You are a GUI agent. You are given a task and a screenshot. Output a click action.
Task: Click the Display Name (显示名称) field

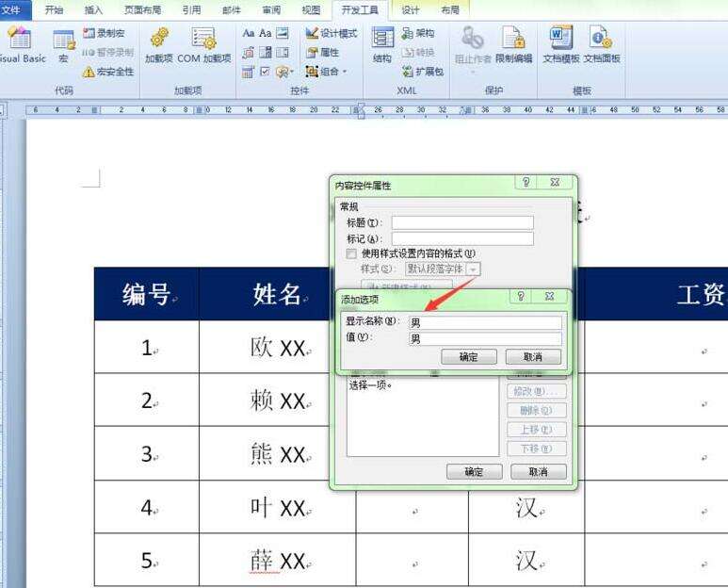coord(485,322)
